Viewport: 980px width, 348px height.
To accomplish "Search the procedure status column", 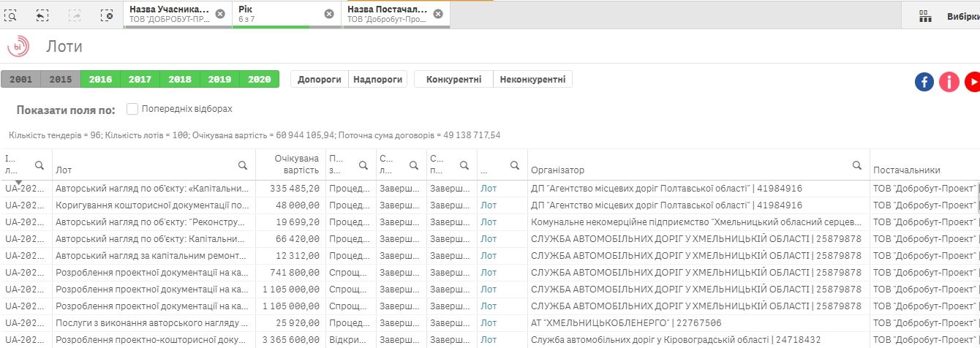I will [x=464, y=164].
